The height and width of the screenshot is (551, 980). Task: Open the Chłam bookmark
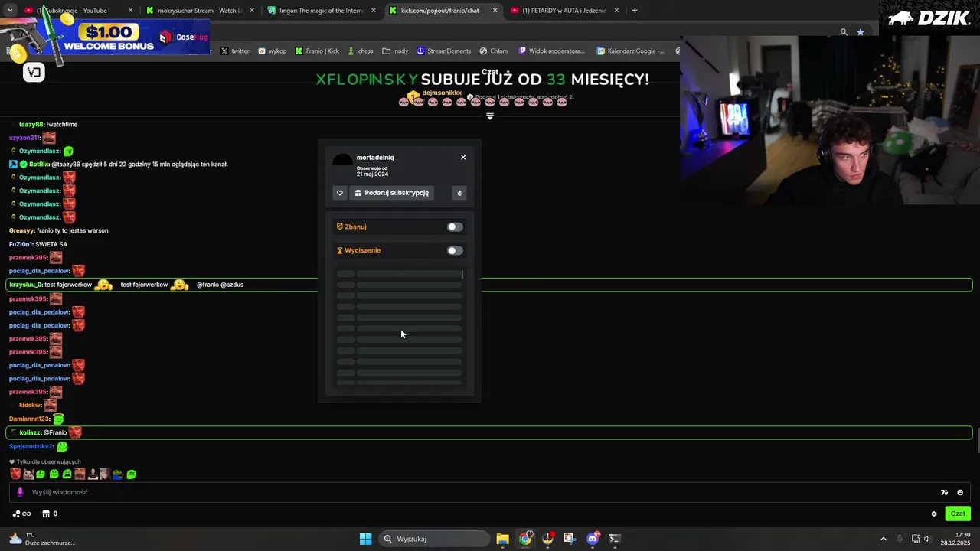[494, 51]
